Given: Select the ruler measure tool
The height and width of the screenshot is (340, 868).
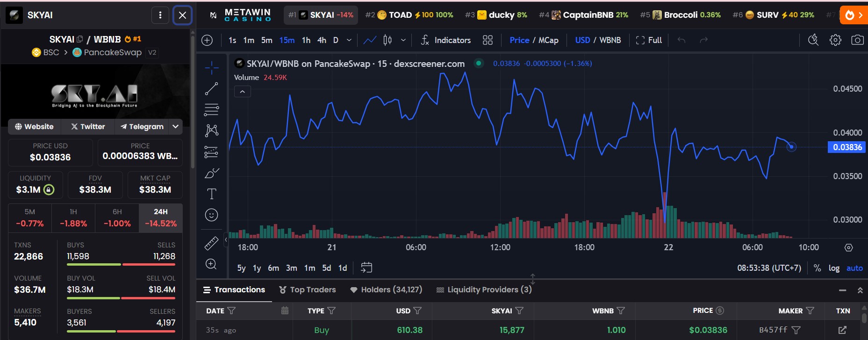Looking at the screenshot, I should tap(211, 243).
